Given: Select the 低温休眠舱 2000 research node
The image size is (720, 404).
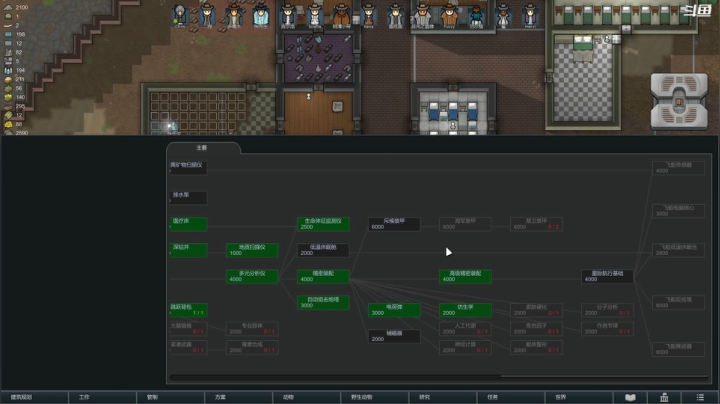Looking at the screenshot, I should [323, 250].
